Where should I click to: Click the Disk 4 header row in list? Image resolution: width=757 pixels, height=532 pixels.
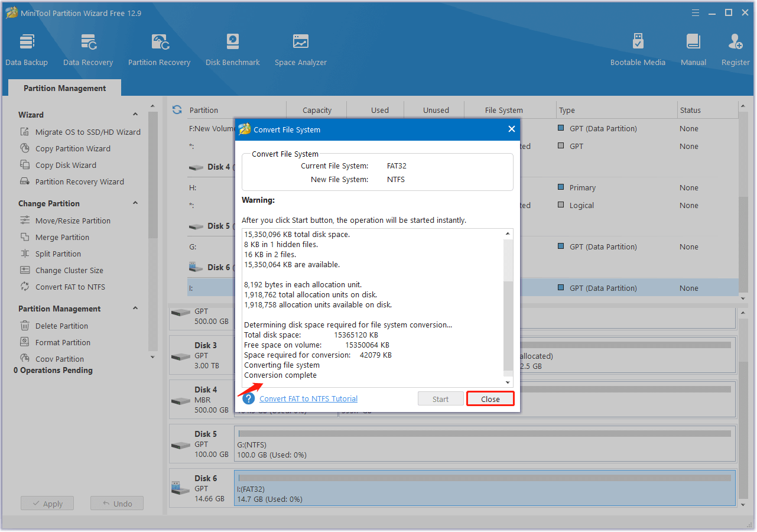click(463, 167)
